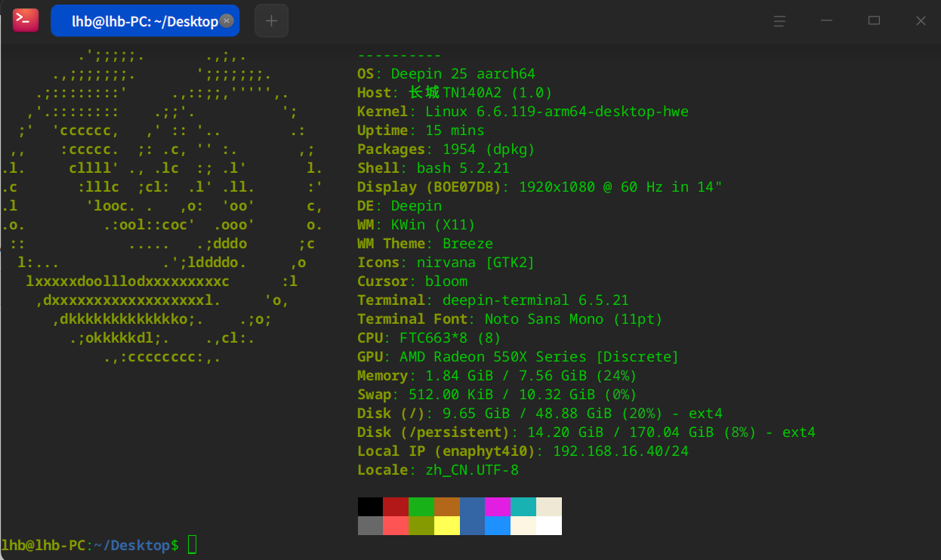Click the Shell line "bash 5.2.21"
Image resolution: width=941 pixels, height=560 pixels.
coord(433,168)
